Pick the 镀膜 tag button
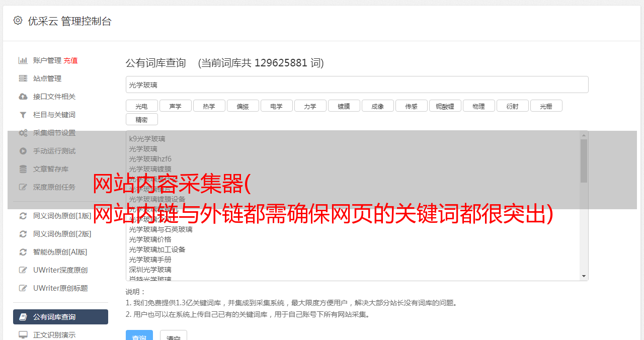Screen dimensions: 644x340 pyautogui.click(x=344, y=106)
